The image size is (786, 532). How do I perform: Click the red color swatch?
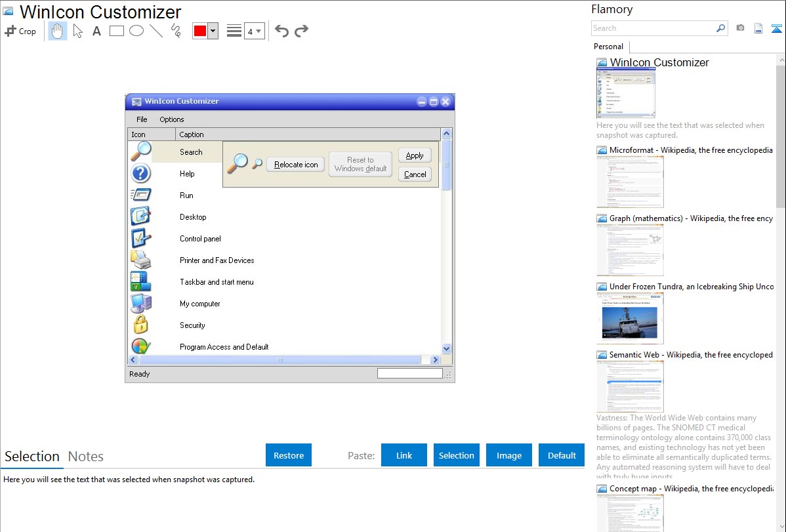point(200,31)
